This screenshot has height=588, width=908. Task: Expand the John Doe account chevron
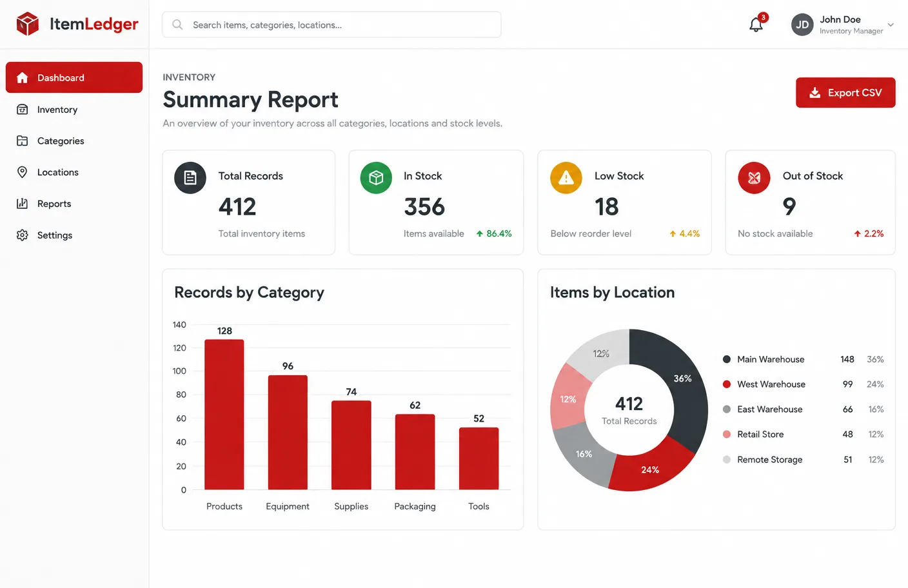point(891,25)
